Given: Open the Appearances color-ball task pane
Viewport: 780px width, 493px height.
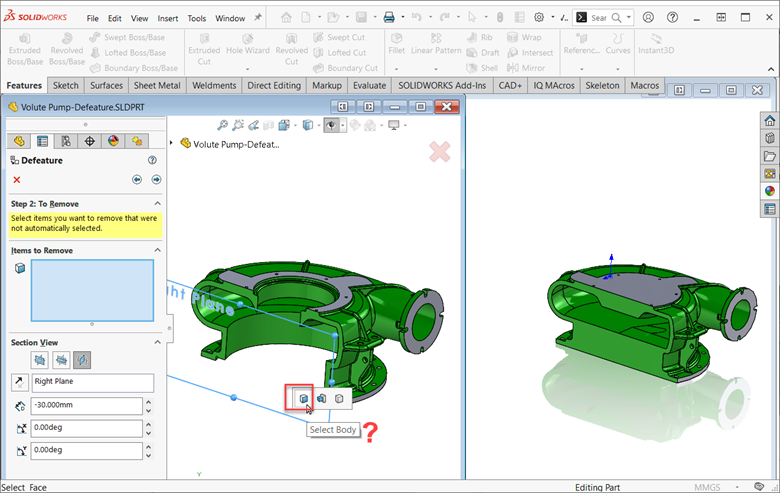Looking at the screenshot, I should tap(770, 191).
